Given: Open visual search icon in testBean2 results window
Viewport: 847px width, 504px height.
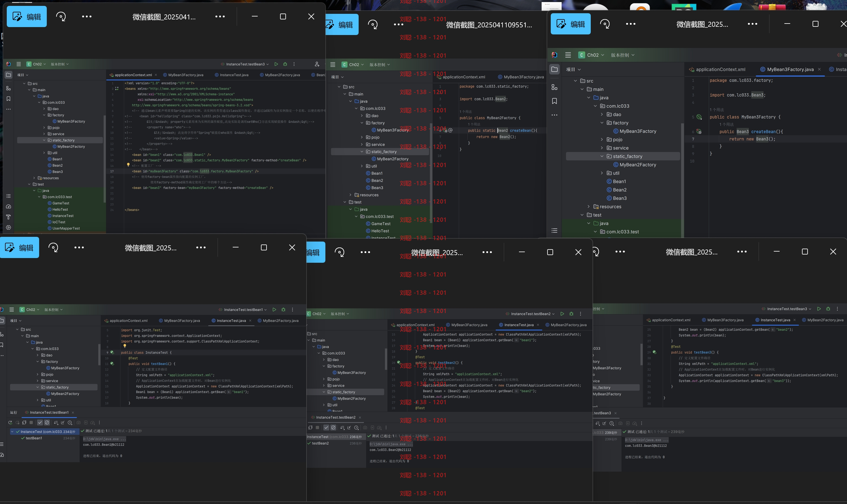Looking at the screenshot, I should (x=340, y=252).
